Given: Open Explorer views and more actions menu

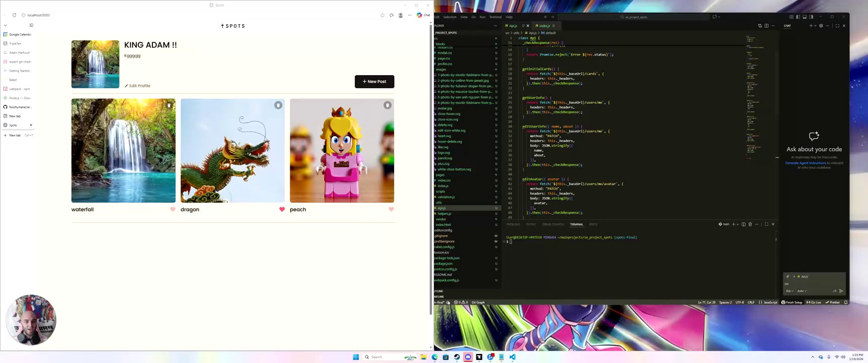Looking at the screenshot, I should 496,26.
